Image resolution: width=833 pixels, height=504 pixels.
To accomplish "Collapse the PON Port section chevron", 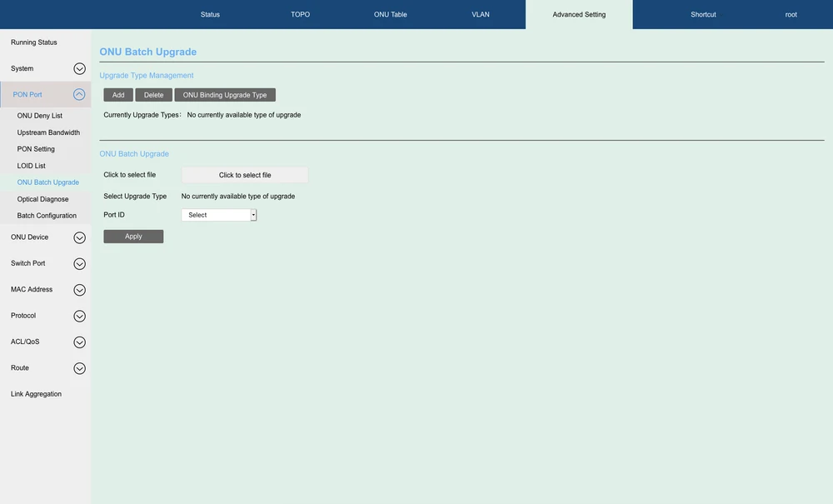I will [79, 95].
